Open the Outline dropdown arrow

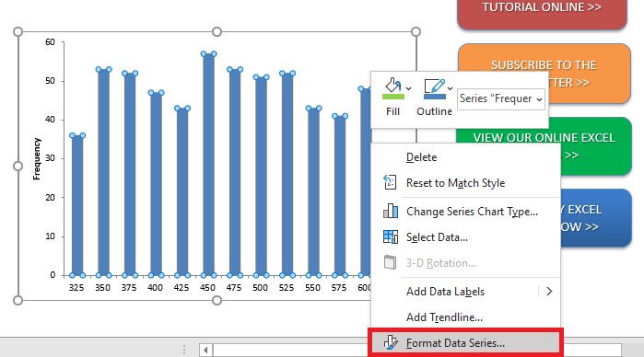point(451,88)
